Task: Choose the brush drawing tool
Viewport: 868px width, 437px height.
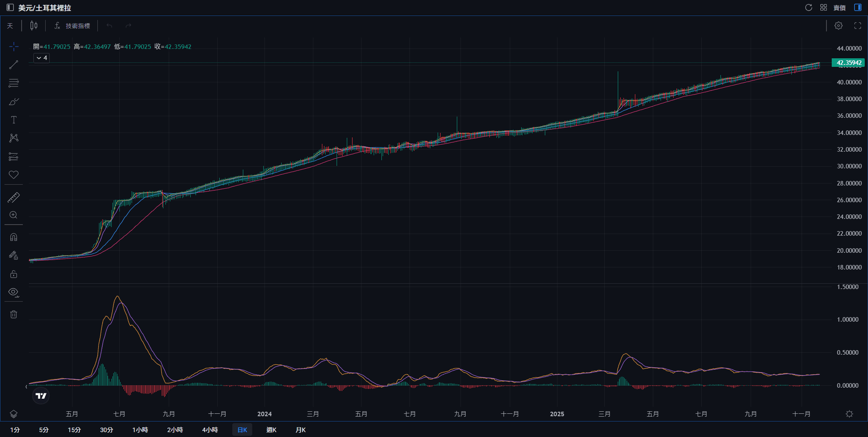Action: pyautogui.click(x=13, y=102)
